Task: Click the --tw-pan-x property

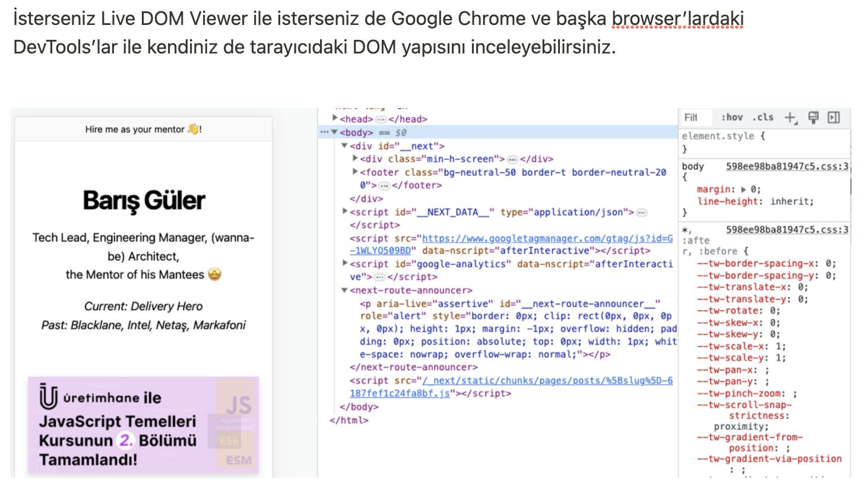Action: point(733,370)
